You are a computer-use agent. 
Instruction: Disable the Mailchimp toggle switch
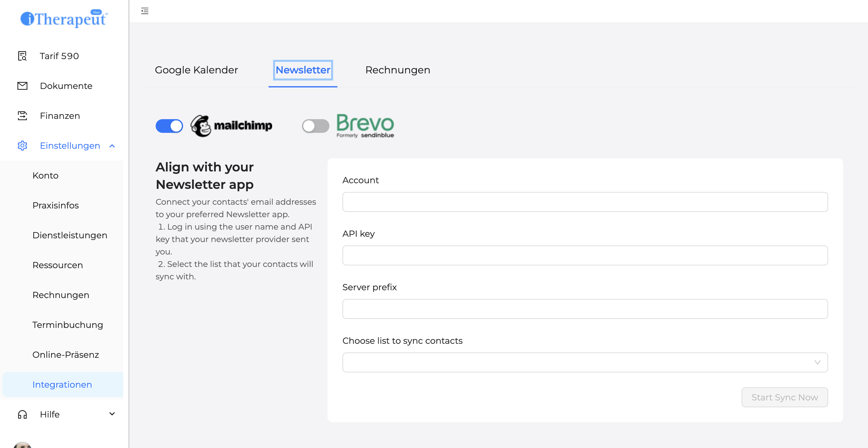tap(169, 126)
